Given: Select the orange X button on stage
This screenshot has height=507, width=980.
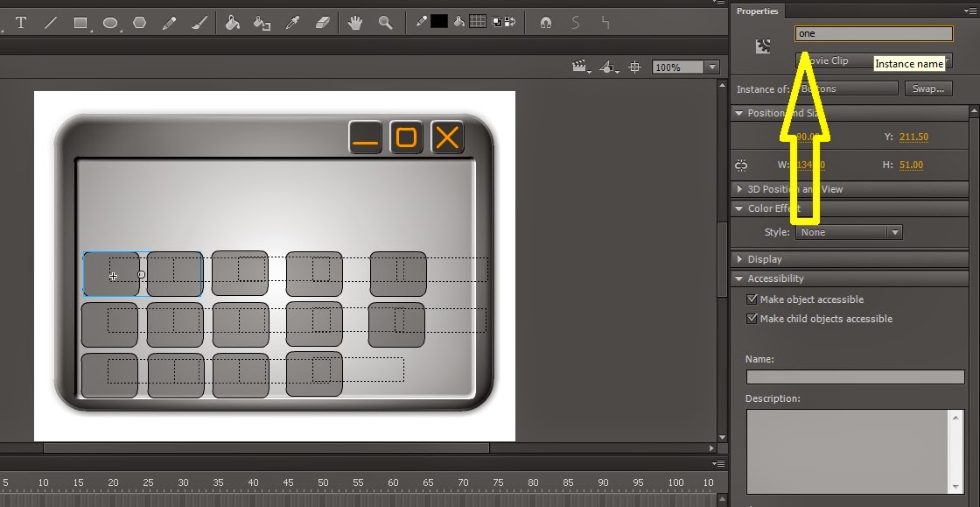Looking at the screenshot, I should coord(447,137).
